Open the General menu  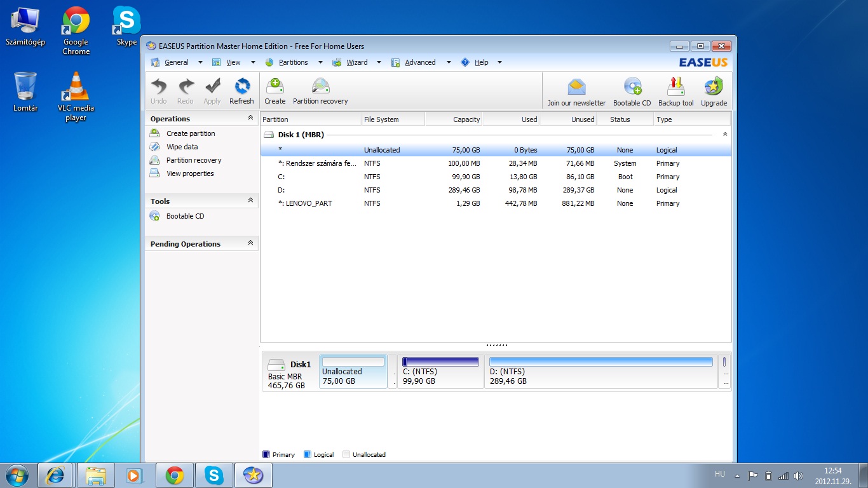177,62
